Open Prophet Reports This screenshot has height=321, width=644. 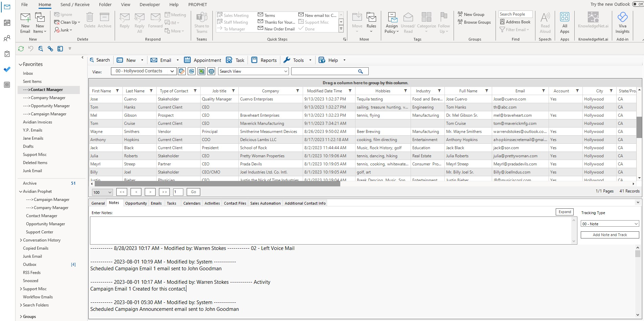[264, 60]
